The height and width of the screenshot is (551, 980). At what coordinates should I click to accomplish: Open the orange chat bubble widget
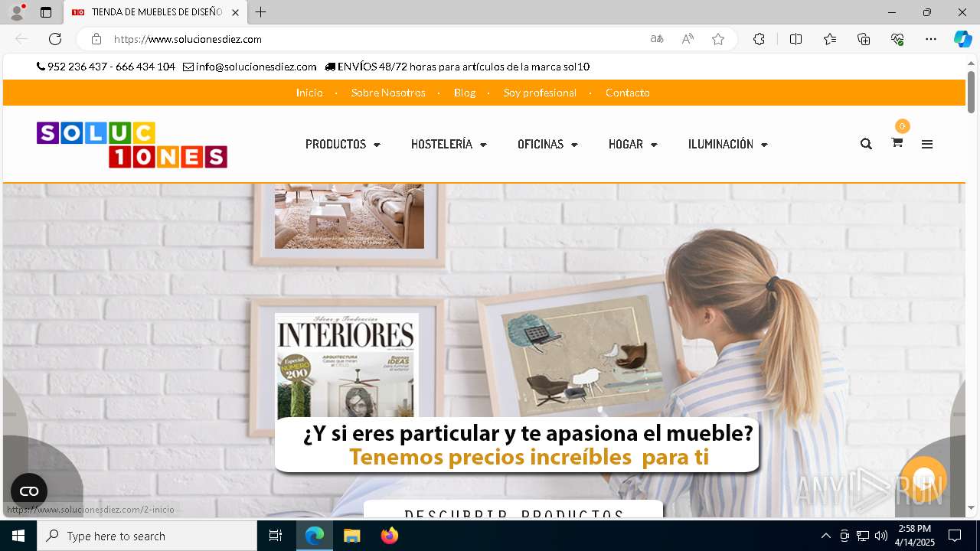pyautogui.click(x=924, y=479)
